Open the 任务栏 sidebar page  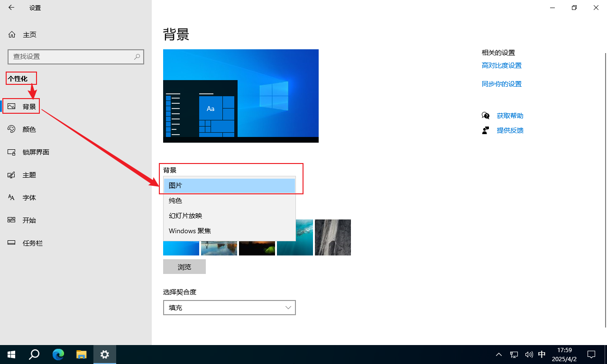pyautogui.click(x=76, y=243)
